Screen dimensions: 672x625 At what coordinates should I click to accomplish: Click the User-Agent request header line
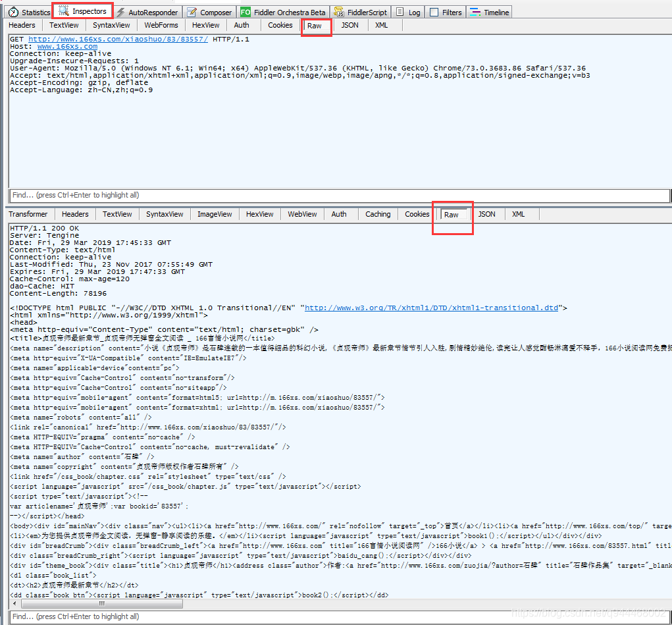coord(297,68)
